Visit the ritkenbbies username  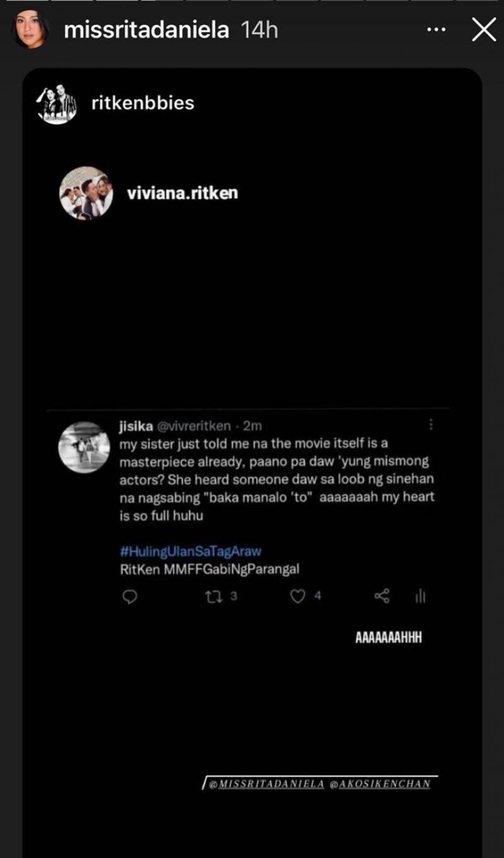(143, 103)
